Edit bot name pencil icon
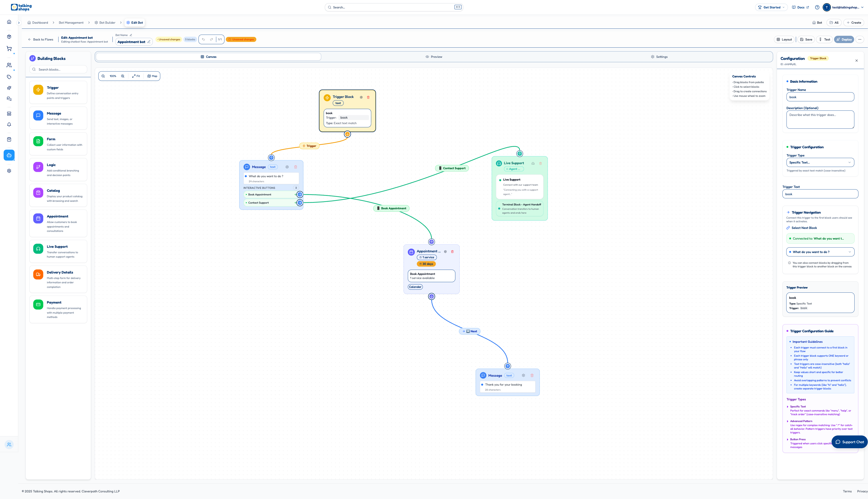This screenshot has width=868, height=499. click(149, 42)
